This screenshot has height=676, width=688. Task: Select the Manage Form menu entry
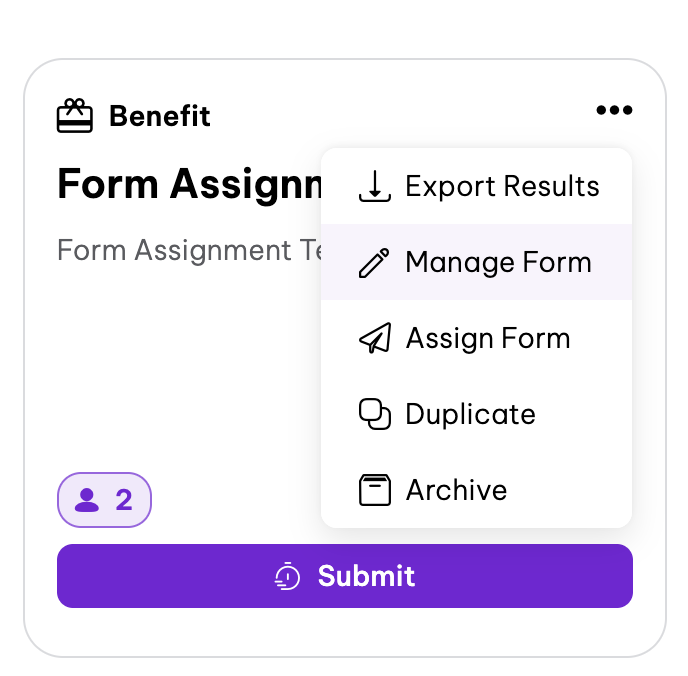[498, 263]
